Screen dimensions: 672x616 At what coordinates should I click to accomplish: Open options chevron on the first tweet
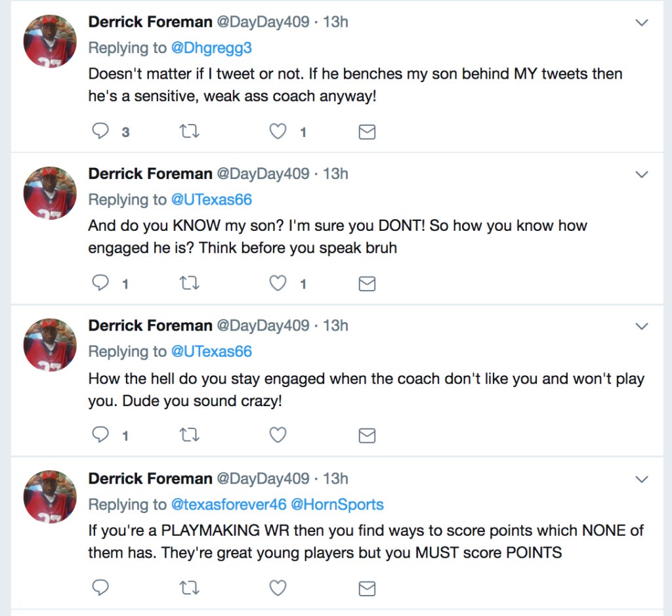click(642, 22)
